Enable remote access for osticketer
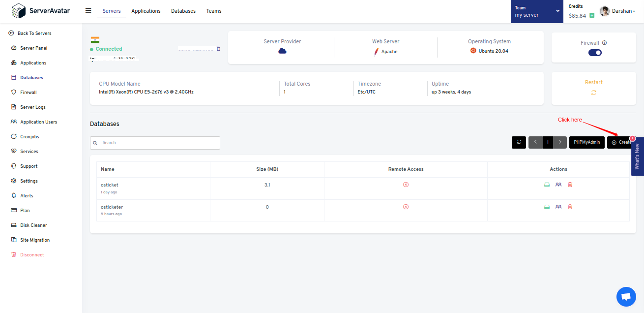 [x=406, y=207]
